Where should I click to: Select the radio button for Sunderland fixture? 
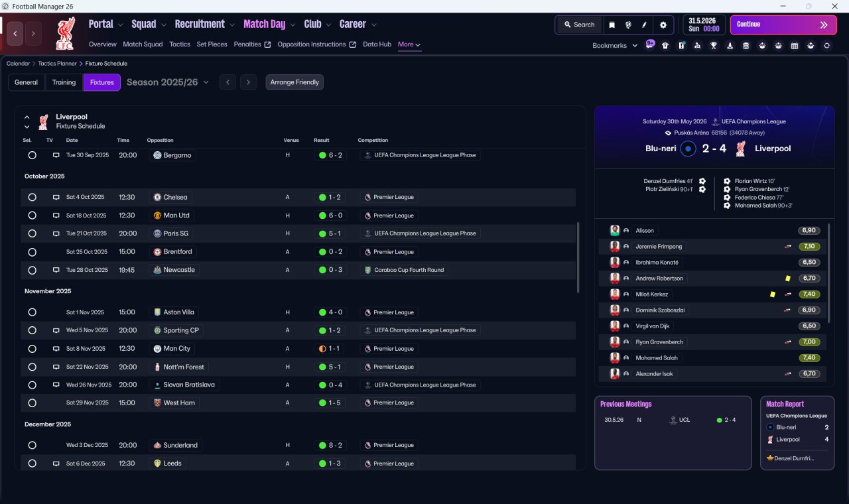tap(32, 445)
